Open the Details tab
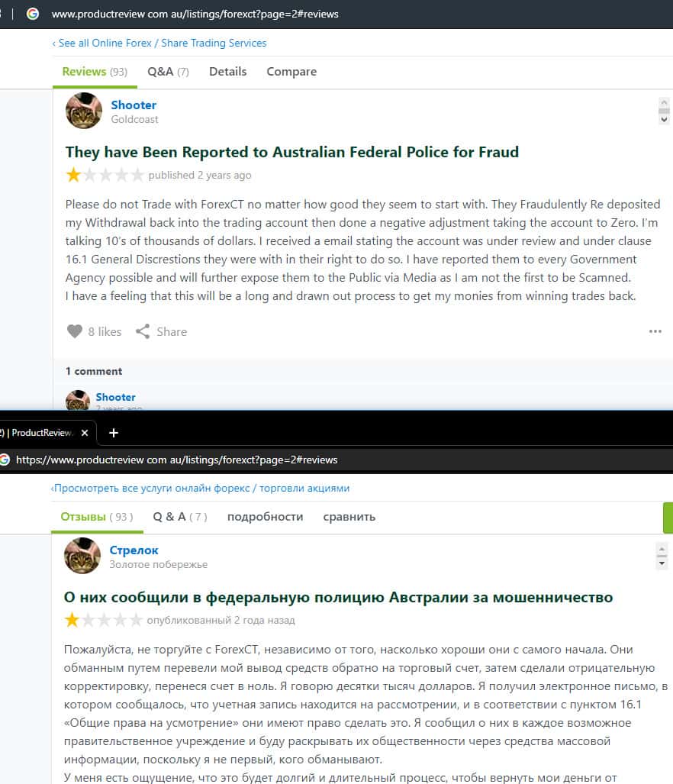 (228, 72)
